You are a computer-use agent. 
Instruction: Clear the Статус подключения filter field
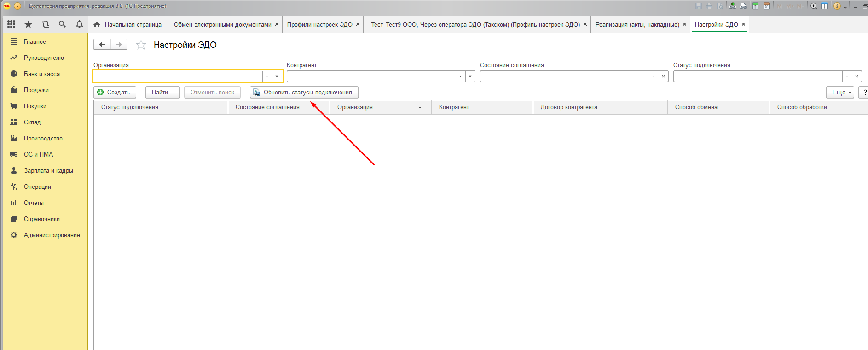coord(856,76)
